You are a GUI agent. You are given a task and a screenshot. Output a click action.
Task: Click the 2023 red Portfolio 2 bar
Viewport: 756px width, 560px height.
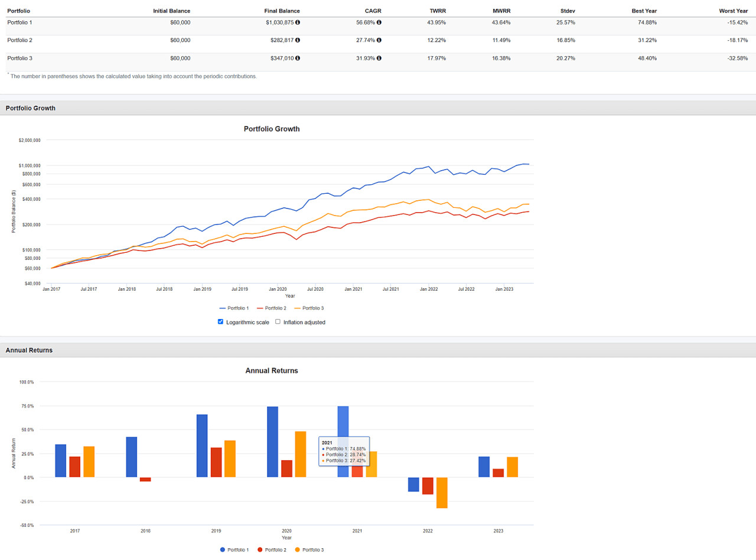(x=498, y=473)
